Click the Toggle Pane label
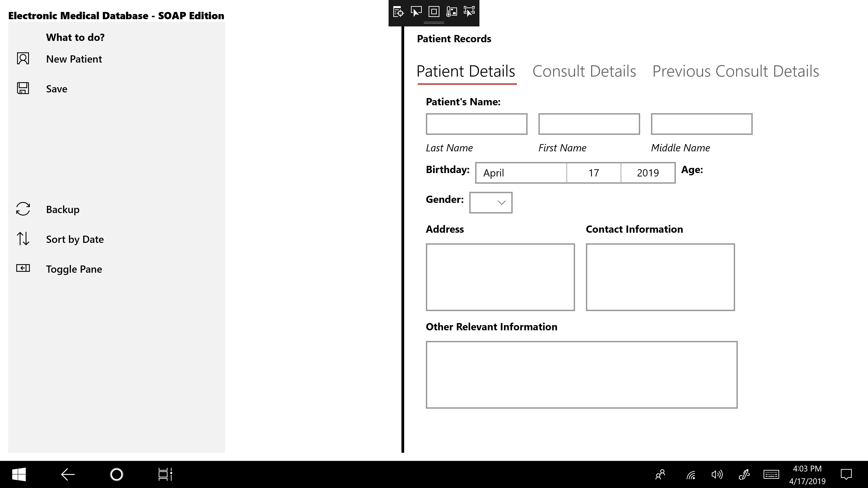The height and width of the screenshot is (488, 868). [74, 269]
